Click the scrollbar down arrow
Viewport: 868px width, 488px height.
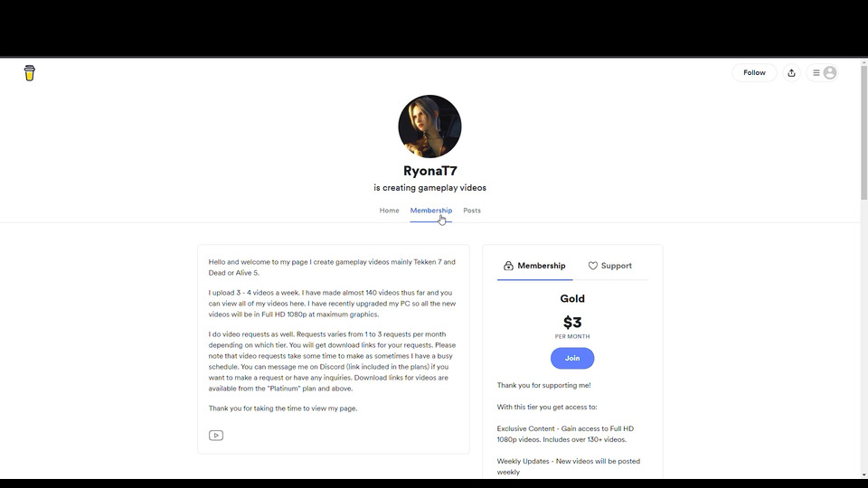point(863,474)
